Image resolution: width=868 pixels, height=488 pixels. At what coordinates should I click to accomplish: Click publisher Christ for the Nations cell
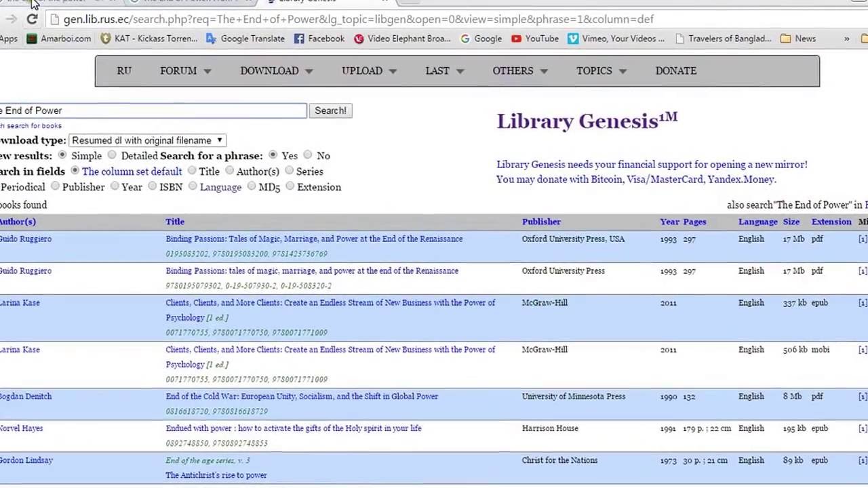click(559, 460)
